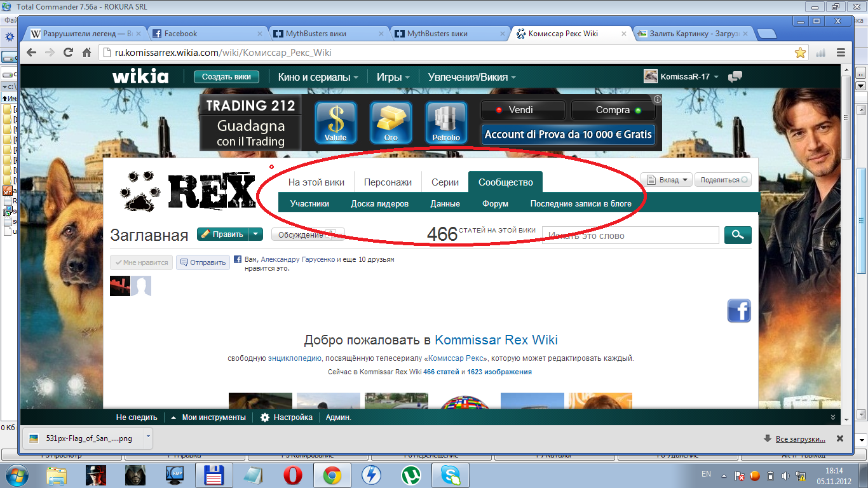Image resolution: width=868 pixels, height=488 pixels.
Task: Open the Серии nav tab
Action: pos(445,182)
